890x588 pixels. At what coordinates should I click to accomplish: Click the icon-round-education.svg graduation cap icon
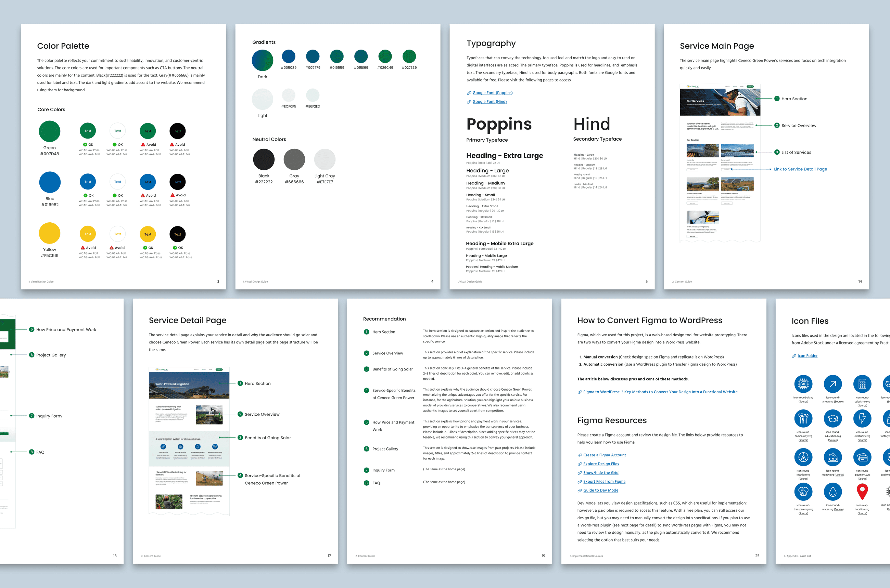[x=832, y=418]
